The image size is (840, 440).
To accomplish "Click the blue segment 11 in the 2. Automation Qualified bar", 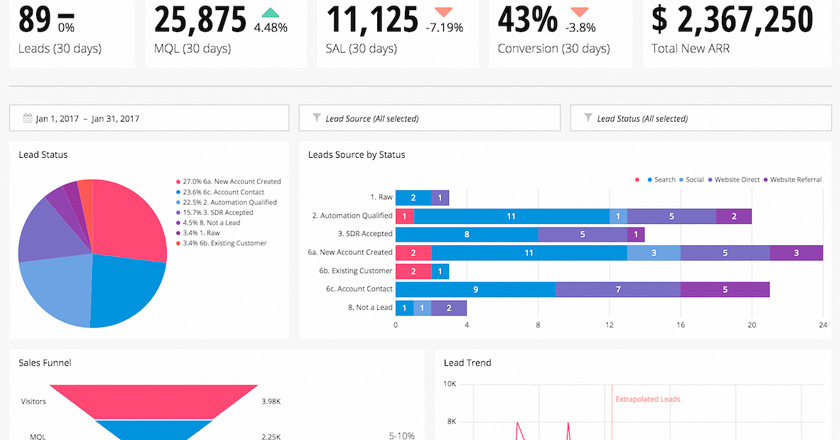I will (511, 216).
